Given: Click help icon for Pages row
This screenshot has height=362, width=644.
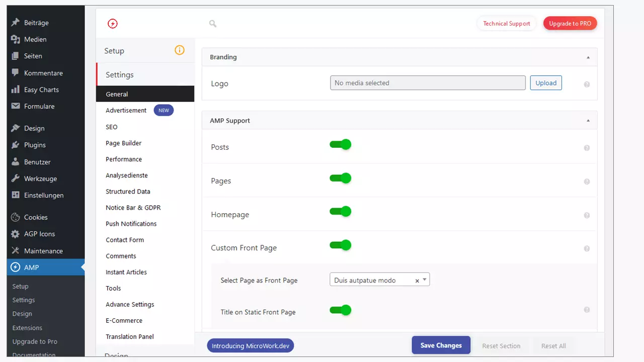Looking at the screenshot, I should 587,182.
